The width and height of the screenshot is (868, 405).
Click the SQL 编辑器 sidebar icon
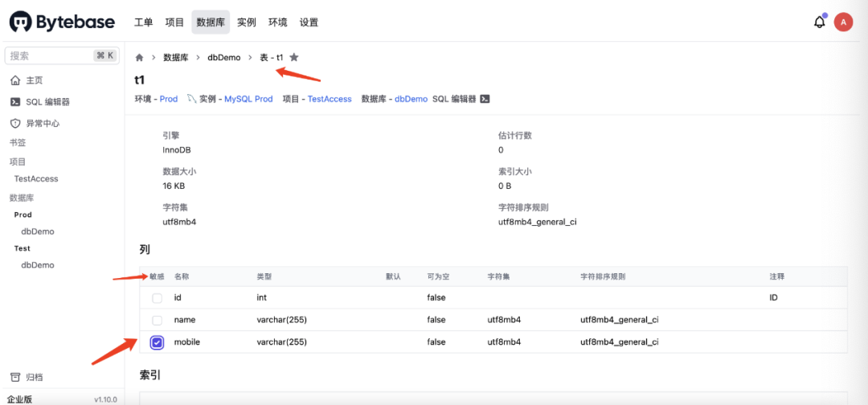[x=15, y=102]
